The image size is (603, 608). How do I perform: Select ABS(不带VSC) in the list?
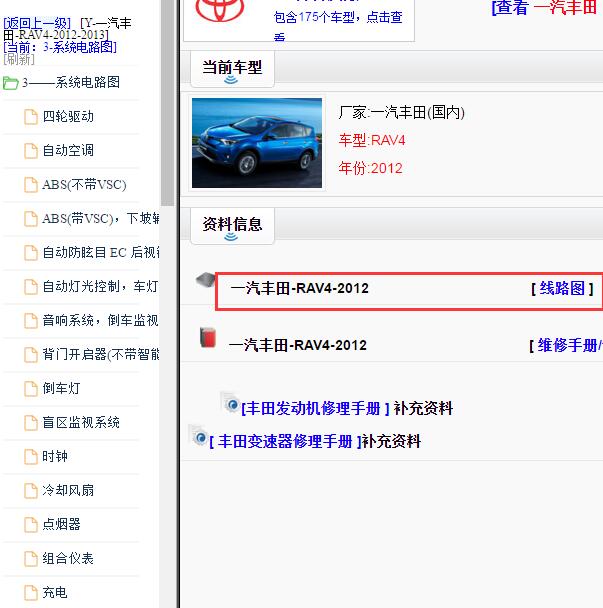[x=84, y=185]
